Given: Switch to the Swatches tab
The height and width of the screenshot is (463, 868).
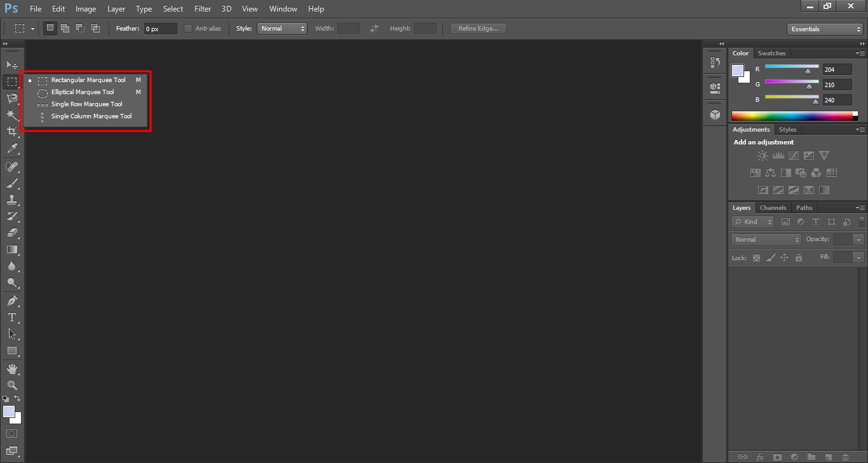Looking at the screenshot, I should pos(771,53).
